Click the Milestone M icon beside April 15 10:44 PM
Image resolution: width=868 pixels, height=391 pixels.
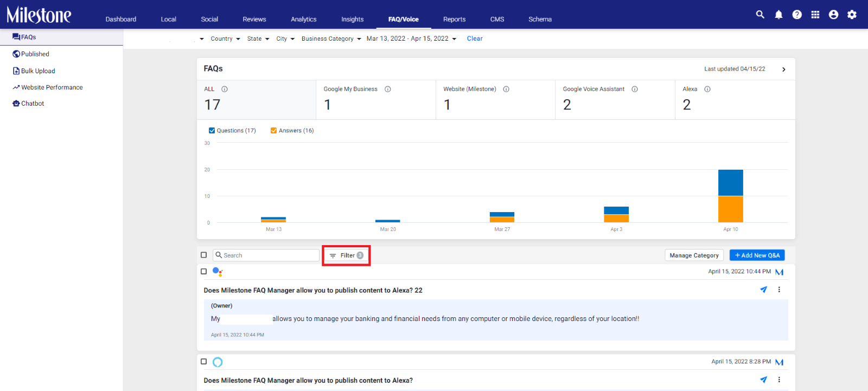pos(780,272)
